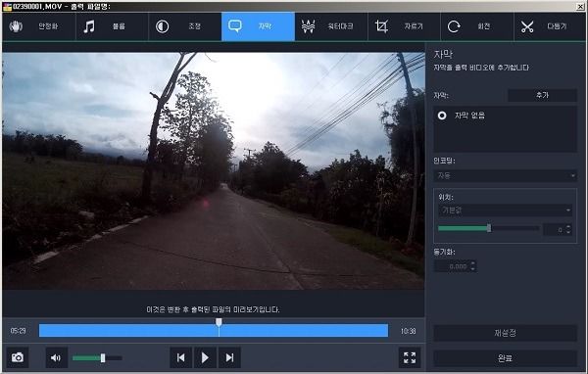
Task: Click the application icon in title bar
Action: 7,7
